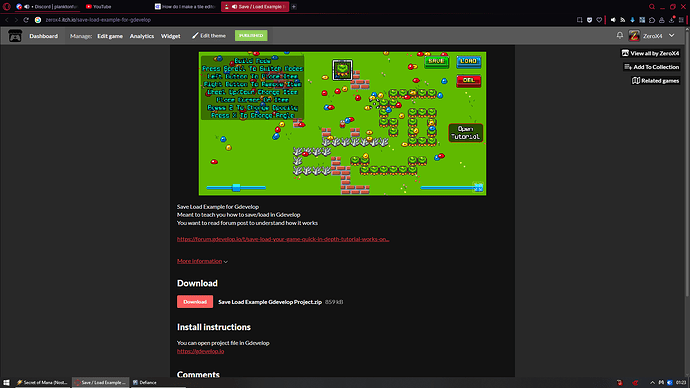The width and height of the screenshot is (690, 388).
Task: Open a new browser tab
Action: pyautogui.click(x=294, y=7)
